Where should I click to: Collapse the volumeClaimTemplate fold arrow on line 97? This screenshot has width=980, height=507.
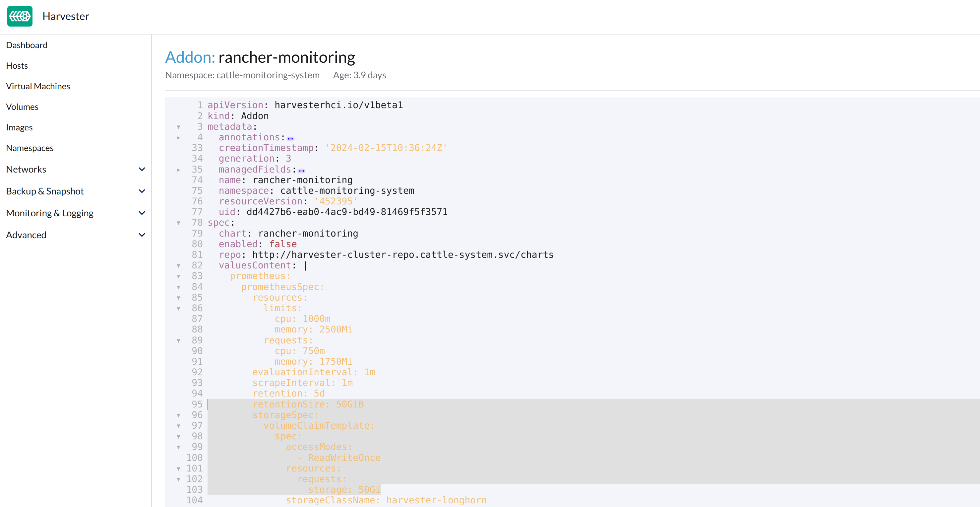(178, 426)
